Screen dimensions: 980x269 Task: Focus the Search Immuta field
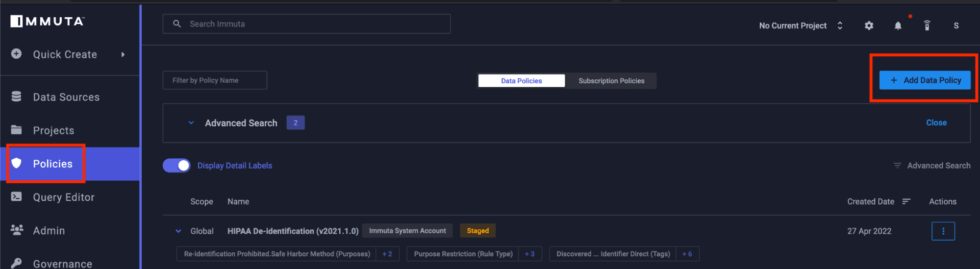point(306,24)
